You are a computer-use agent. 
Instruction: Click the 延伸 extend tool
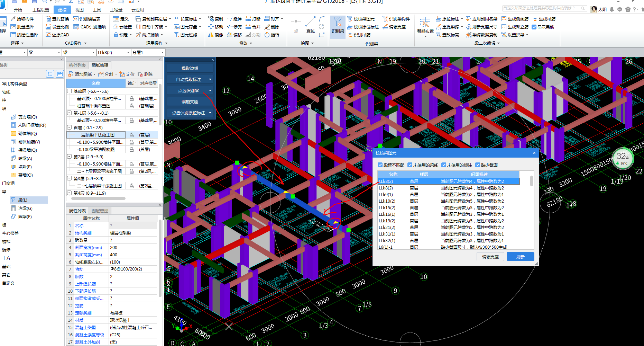[x=234, y=19]
